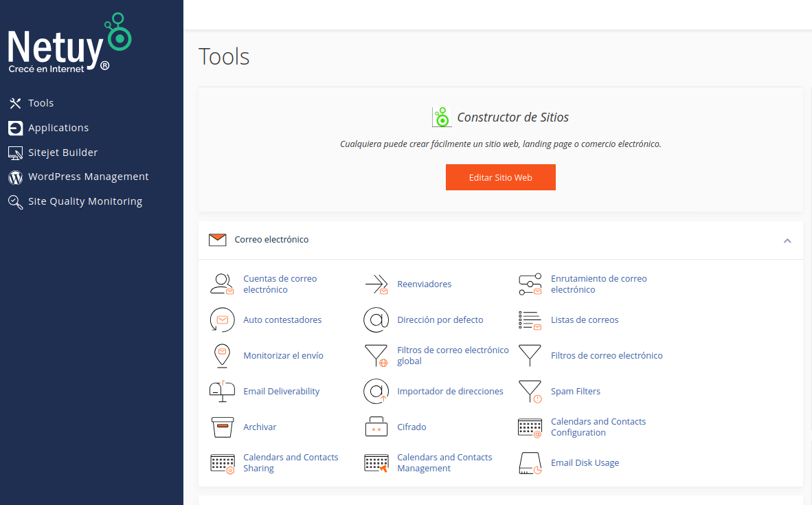Open the Listas de correos icon

click(530, 320)
